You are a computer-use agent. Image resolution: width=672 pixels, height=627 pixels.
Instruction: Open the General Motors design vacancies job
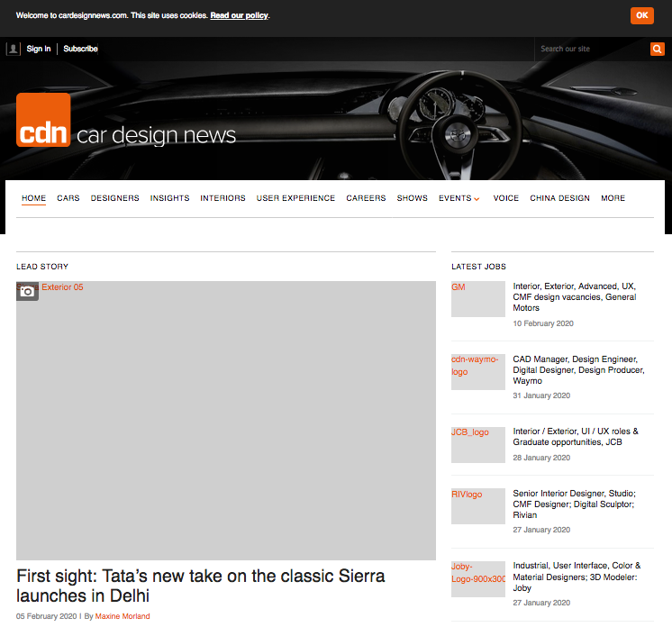pos(575,297)
